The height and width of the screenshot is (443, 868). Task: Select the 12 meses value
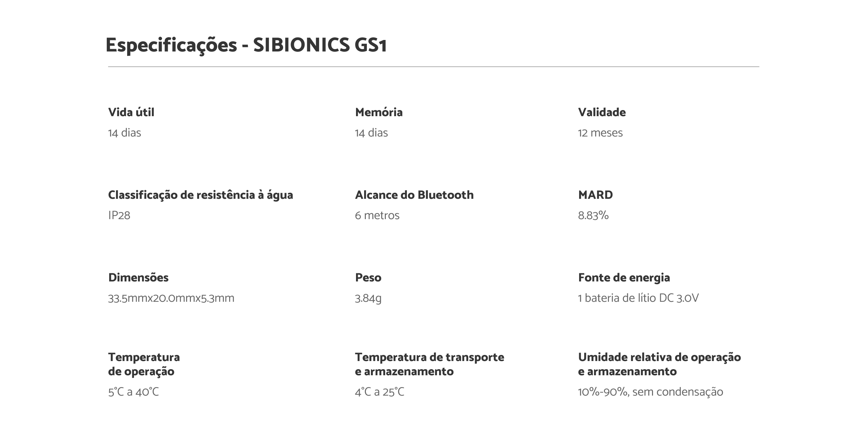(600, 133)
